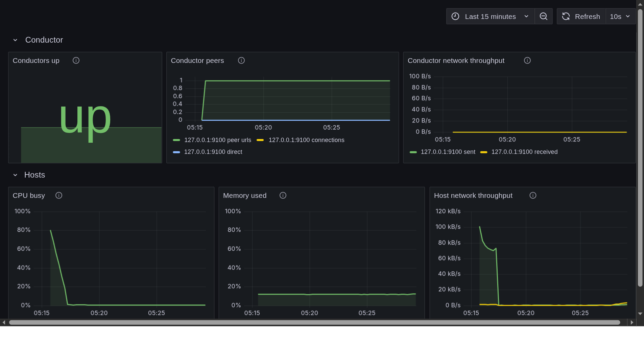Open the Host network throughput panel title
644x345 pixels.
click(x=473, y=195)
